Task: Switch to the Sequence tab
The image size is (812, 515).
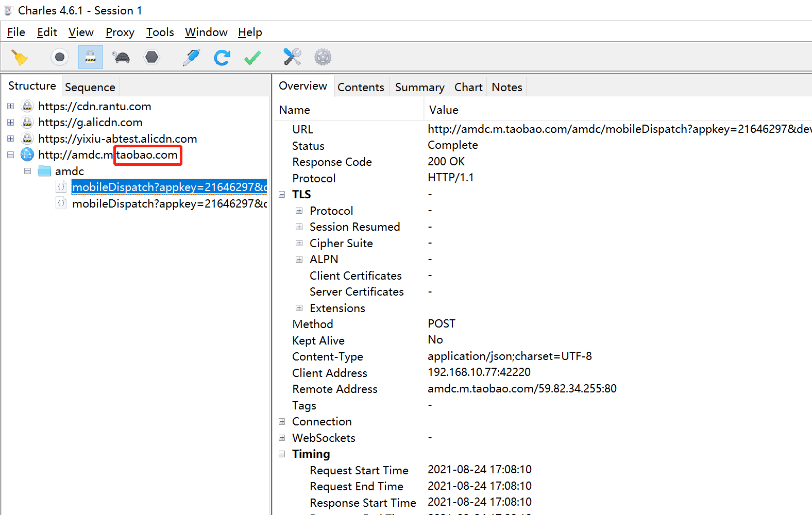Action: 90,87
